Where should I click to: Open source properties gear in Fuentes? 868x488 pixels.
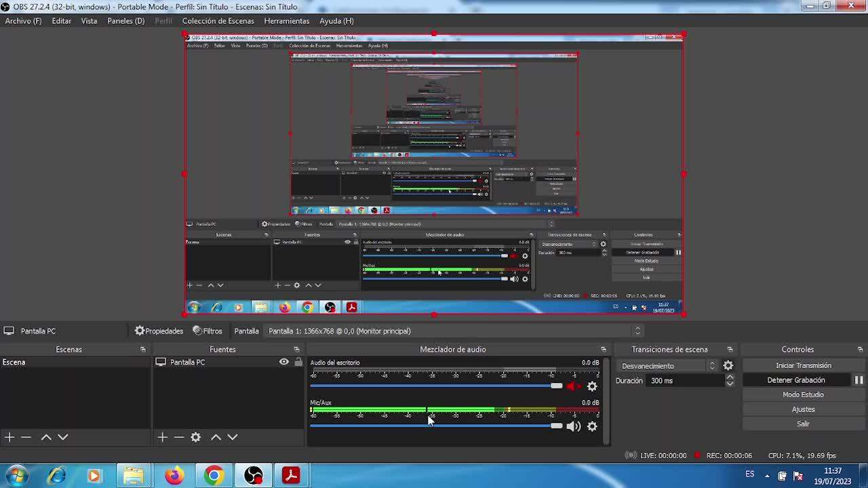tap(195, 437)
